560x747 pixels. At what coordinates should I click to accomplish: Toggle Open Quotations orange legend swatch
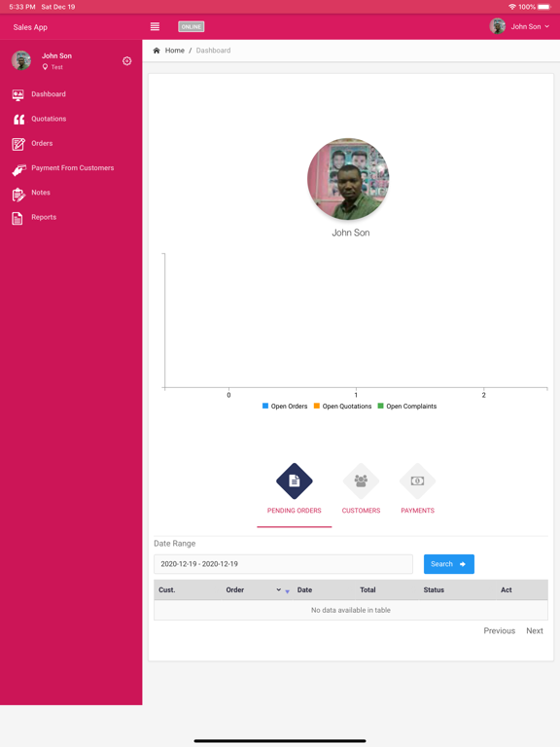point(317,406)
